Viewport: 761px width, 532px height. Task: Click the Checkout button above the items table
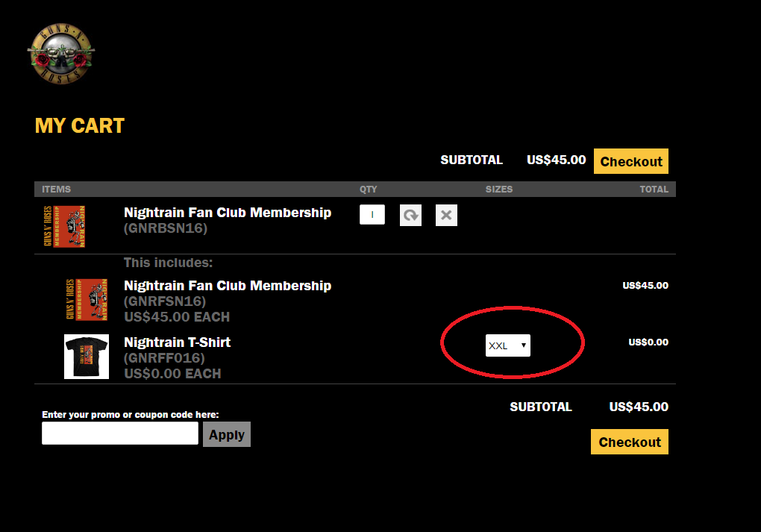point(631,161)
